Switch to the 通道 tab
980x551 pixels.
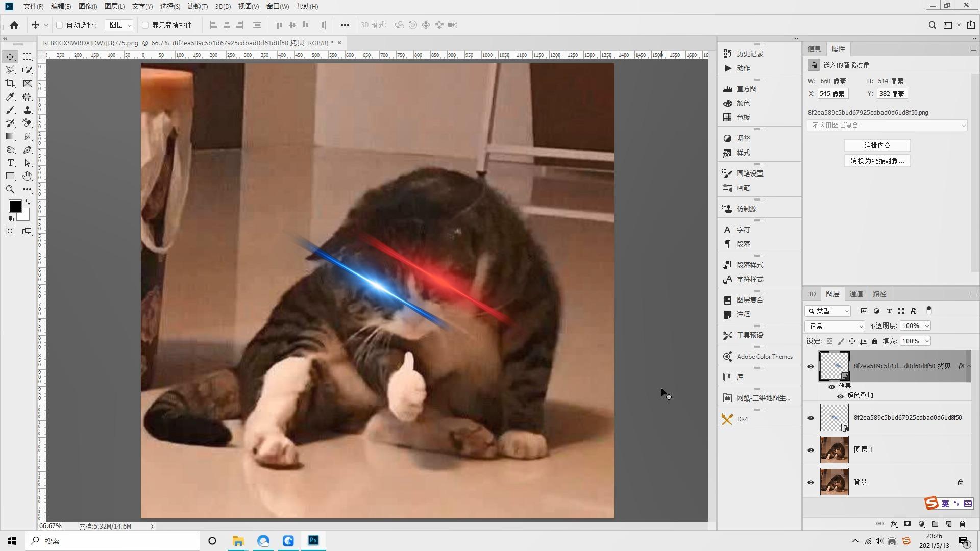click(x=856, y=294)
